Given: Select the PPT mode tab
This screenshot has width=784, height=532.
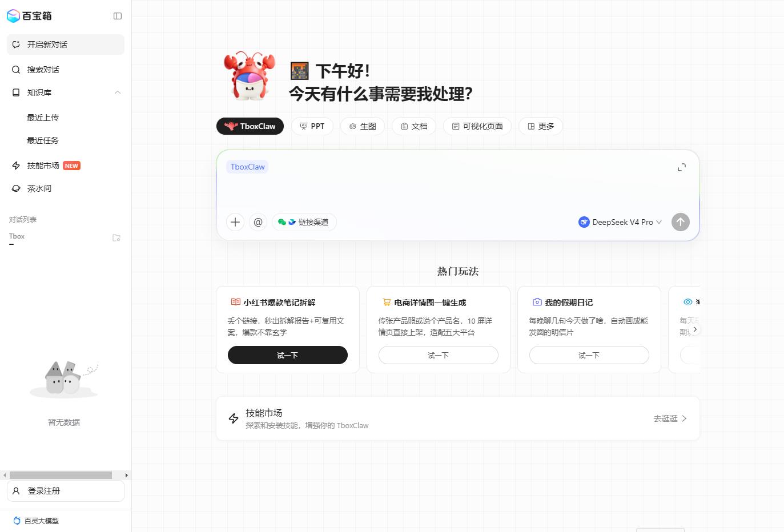Looking at the screenshot, I should (x=312, y=126).
